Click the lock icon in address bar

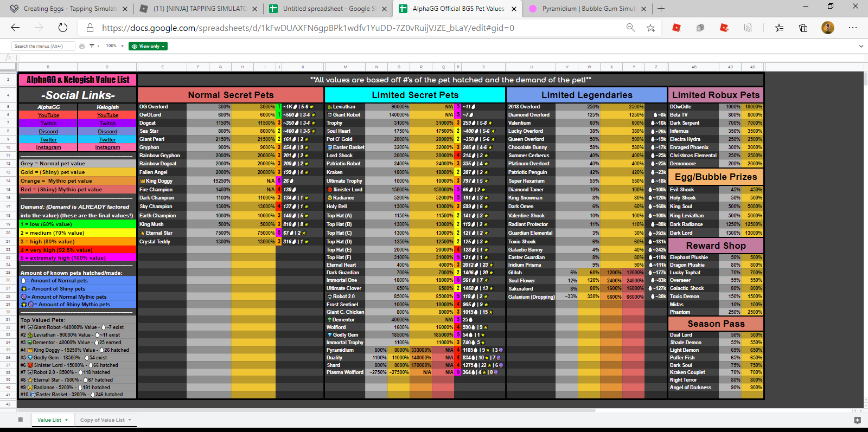[x=90, y=28]
